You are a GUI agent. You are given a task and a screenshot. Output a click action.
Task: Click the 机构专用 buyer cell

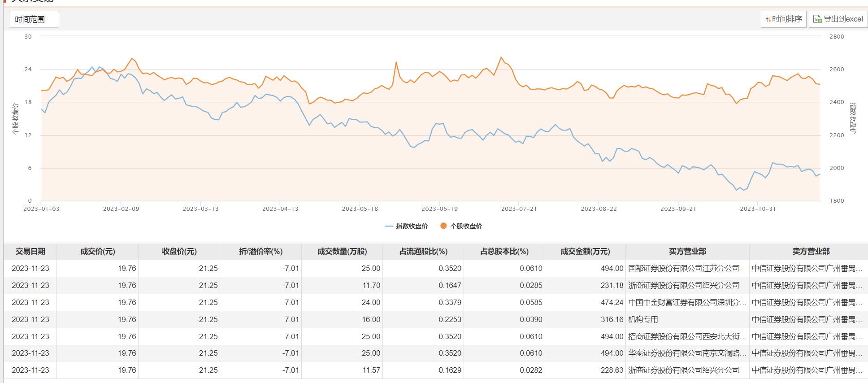pos(643,319)
